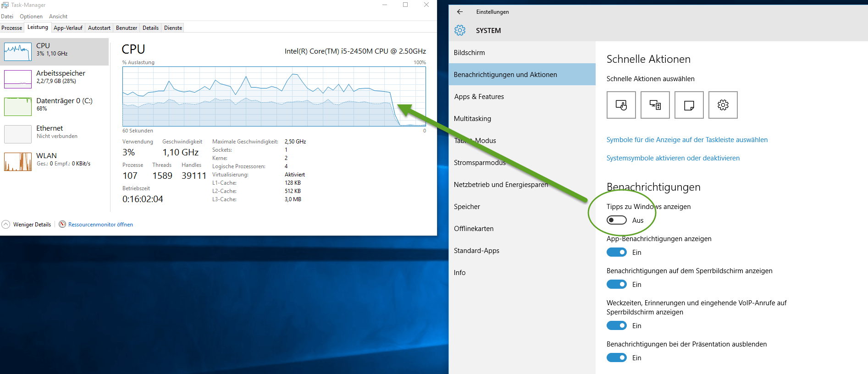Select Offlinekarten in Settings sidebar
This screenshot has height=374, width=868.
[522, 229]
